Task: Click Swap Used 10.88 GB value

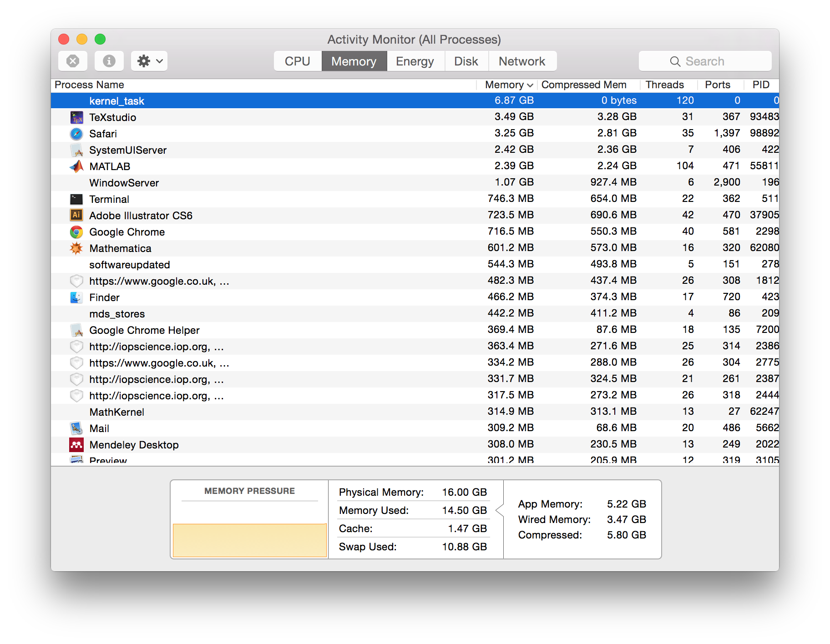Action: coord(465,547)
